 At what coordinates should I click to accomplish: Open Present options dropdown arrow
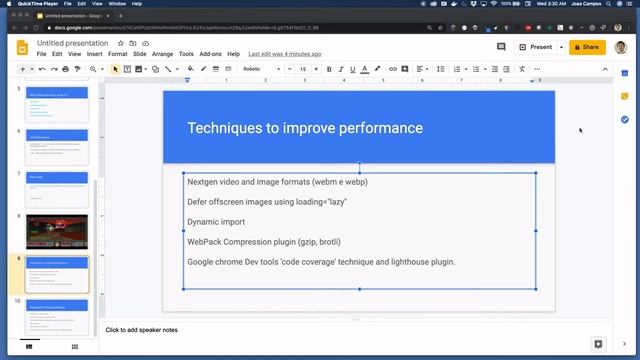561,47
